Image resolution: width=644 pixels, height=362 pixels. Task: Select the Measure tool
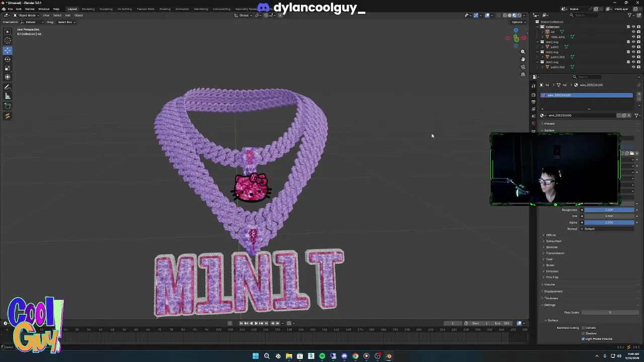pyautogui.click(x=8, y=97)
